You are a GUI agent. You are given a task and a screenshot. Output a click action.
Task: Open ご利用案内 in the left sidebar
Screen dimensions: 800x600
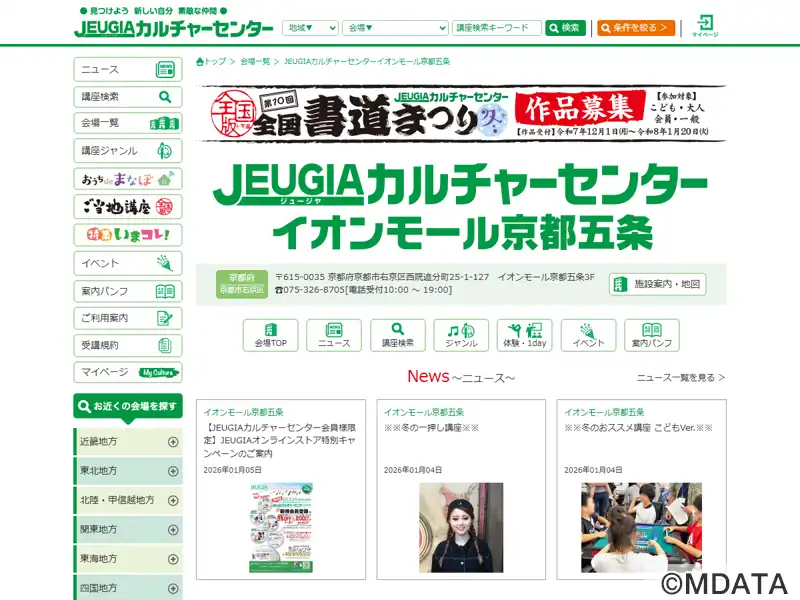(128, 318)
